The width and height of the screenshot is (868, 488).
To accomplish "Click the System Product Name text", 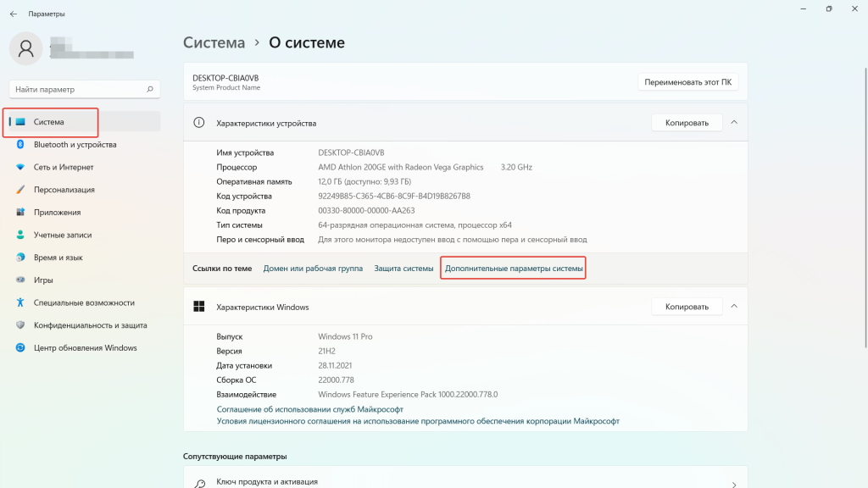I will click(226, 87).
